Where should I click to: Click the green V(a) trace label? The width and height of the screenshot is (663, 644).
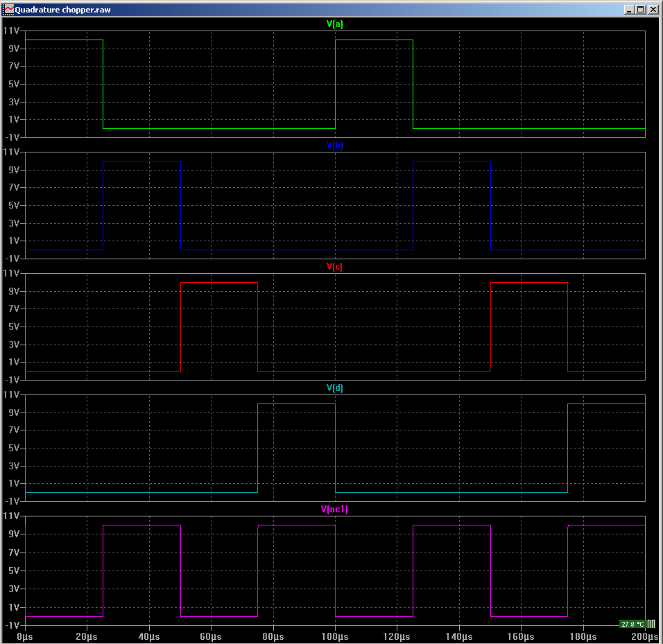click(x=334, y=24)
